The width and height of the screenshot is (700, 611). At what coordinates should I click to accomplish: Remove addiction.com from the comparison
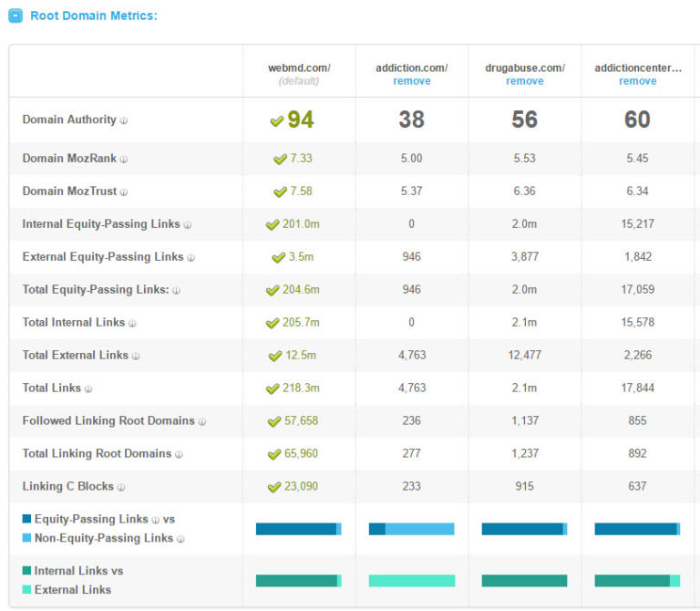[x=412, y=81]
